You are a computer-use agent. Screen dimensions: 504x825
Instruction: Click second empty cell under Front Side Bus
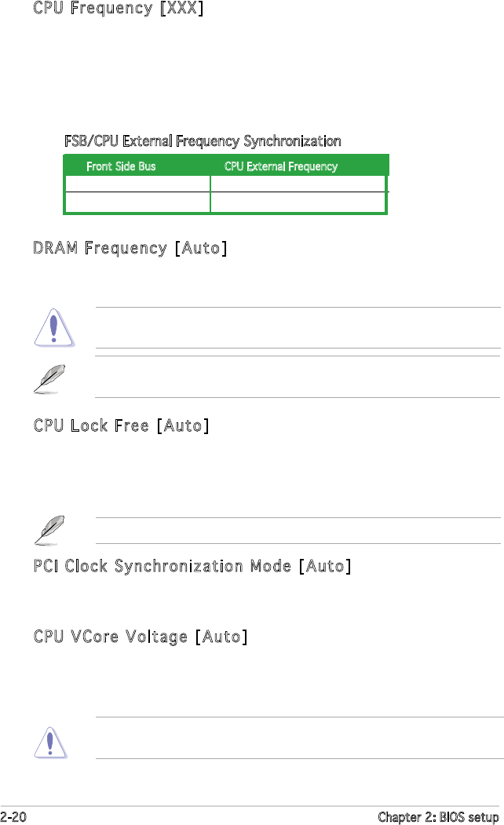click(x=137, y=203)
